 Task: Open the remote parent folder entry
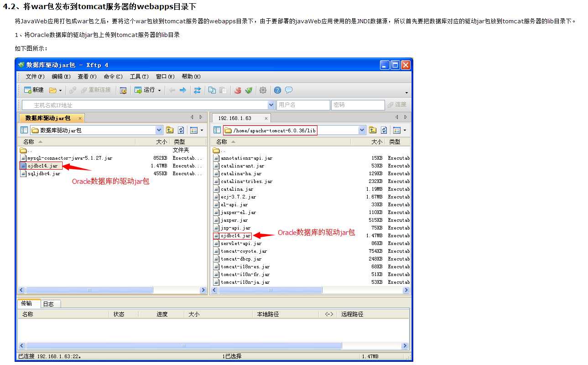(219, 150)
